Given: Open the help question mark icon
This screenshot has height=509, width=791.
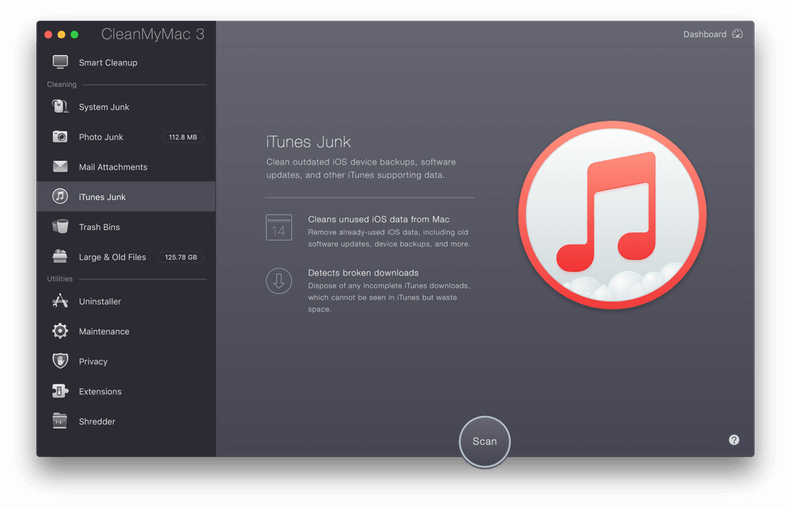Looking at the screenshot, I should pyautogui.click(x=734, y=440).
